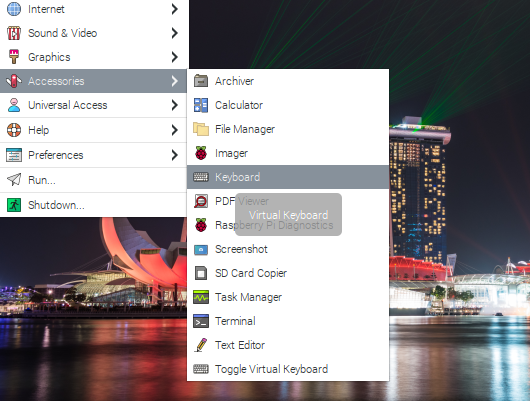530x401 pixels.
Task: Expand the Universal Access submenu arrow
Action: click(x=174, y=105)
